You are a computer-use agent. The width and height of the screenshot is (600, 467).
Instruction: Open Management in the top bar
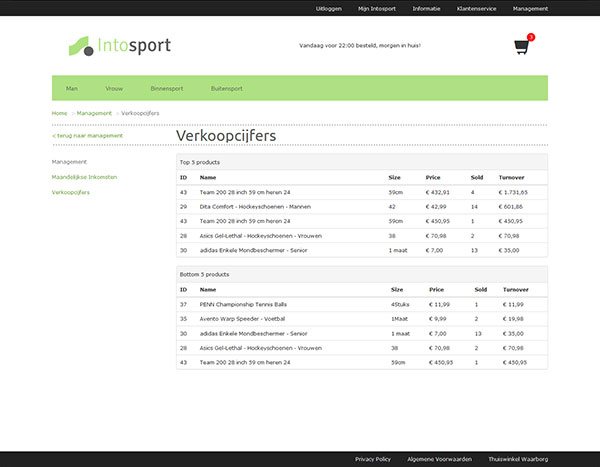530,8
